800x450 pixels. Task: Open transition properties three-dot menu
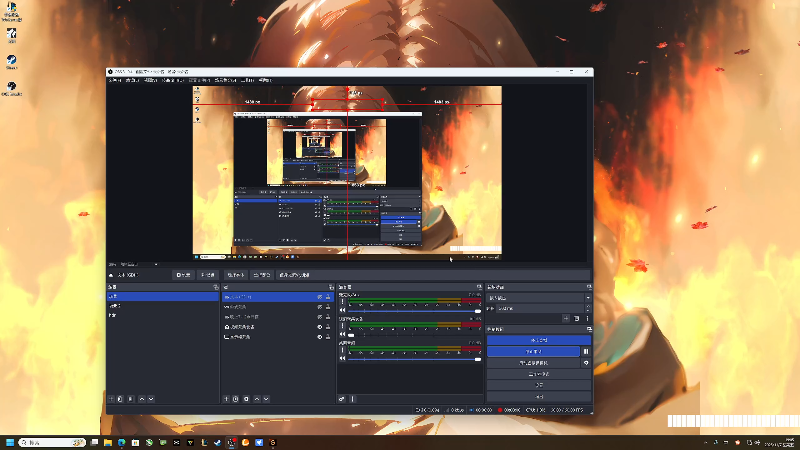(587, 318)
